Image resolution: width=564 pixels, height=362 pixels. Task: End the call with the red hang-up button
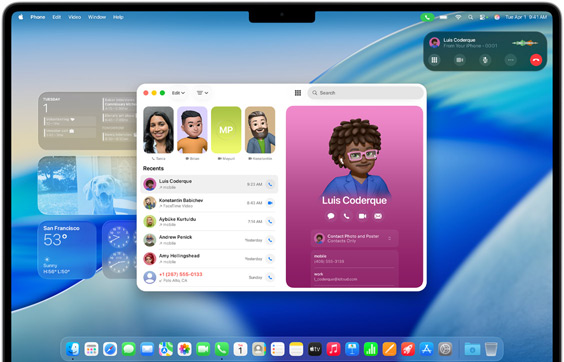click(x=536, y=60)
